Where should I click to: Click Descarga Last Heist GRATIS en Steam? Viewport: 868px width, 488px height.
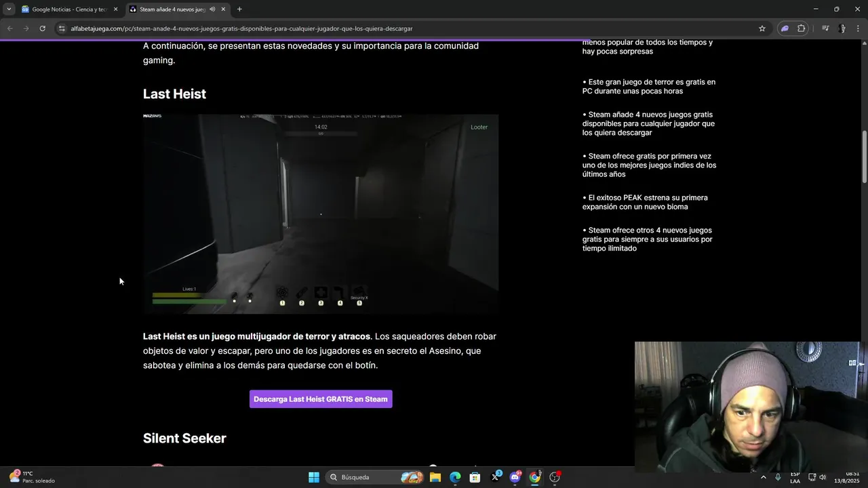(x=321, y=399)
